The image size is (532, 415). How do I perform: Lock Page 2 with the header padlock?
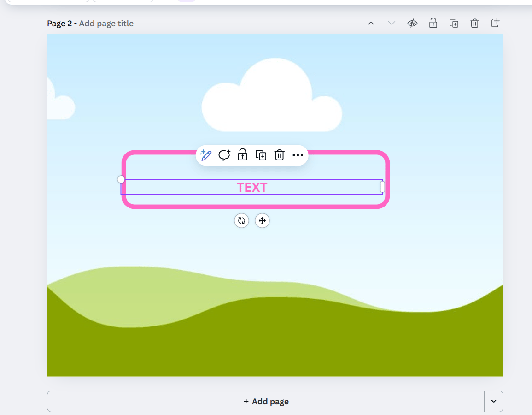coord(433,23)
